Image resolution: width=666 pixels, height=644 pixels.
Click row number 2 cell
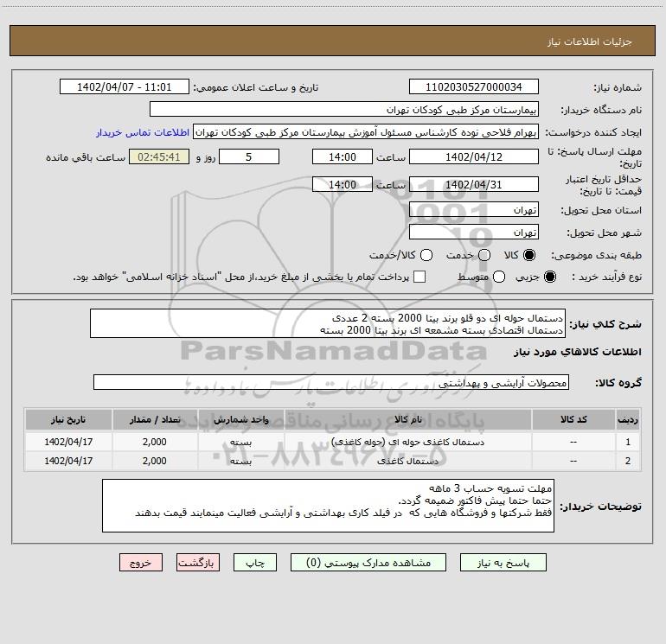628,461
